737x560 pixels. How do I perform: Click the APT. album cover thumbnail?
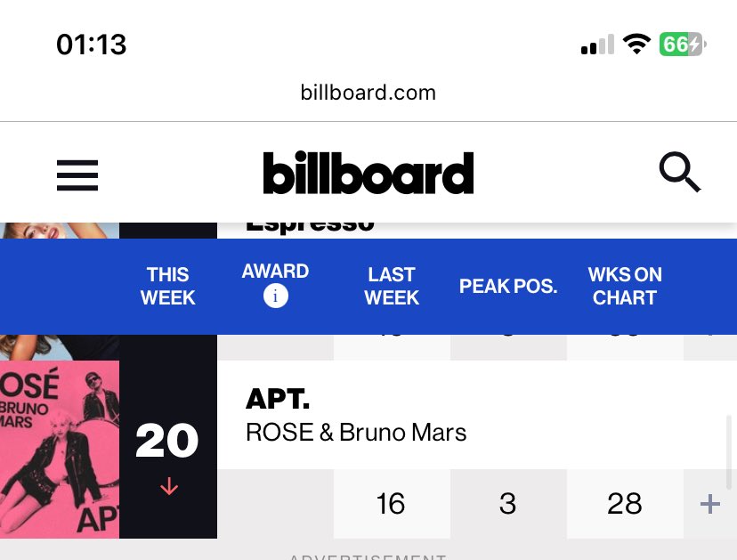click(60, 450)
